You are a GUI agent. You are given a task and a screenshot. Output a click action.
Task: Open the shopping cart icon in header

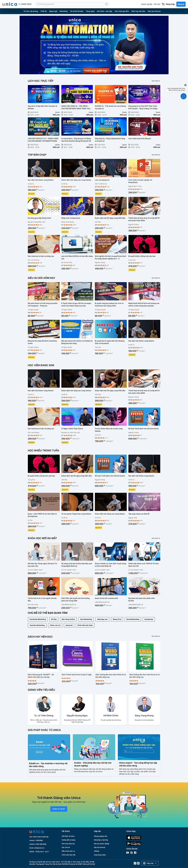tap(163, 4)
